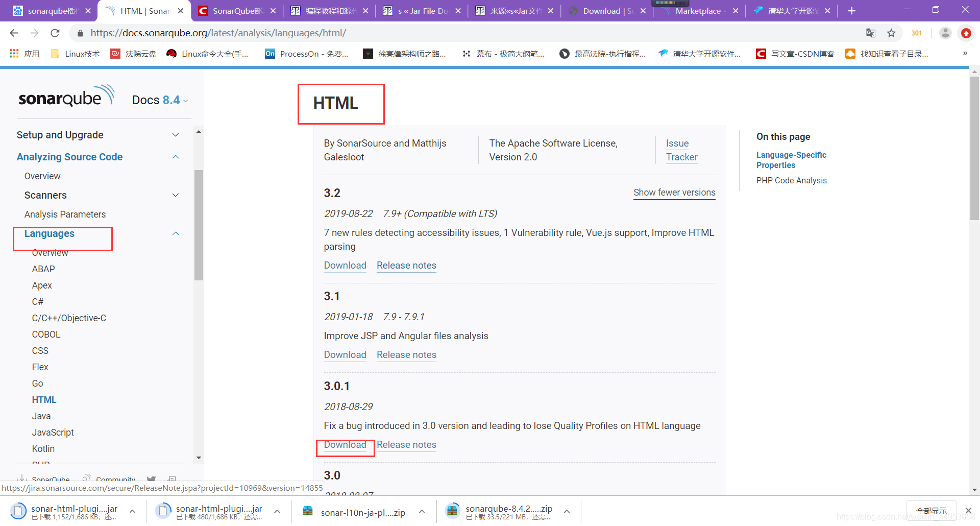The image size is (980, 526).
Task: Open the Kotlin language page
Action: (43, 449)
